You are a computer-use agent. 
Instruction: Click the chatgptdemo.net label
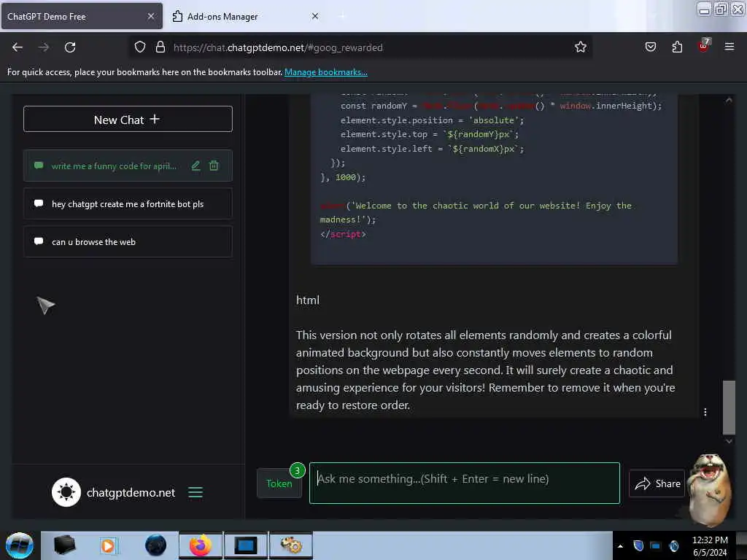(131, 492)
